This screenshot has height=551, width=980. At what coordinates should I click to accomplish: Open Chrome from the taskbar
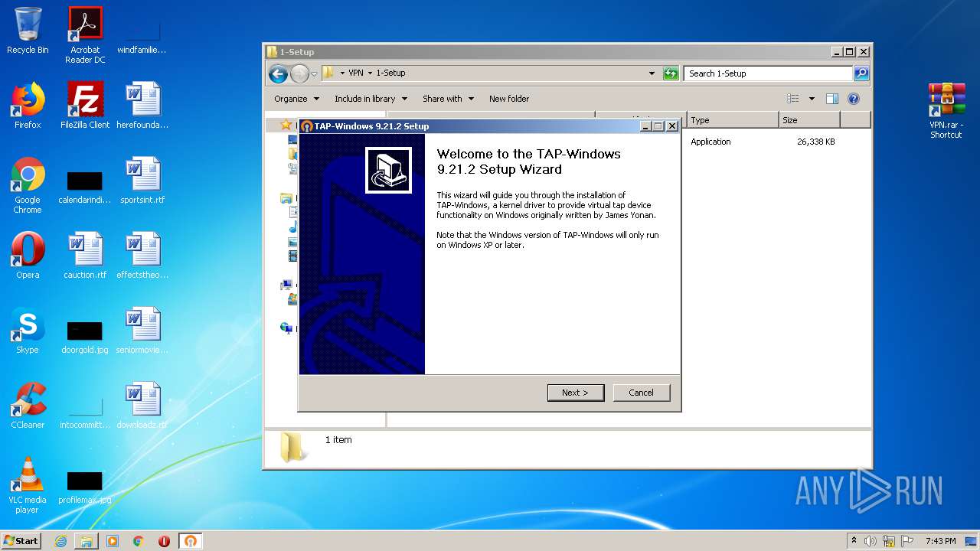(139, 541)
